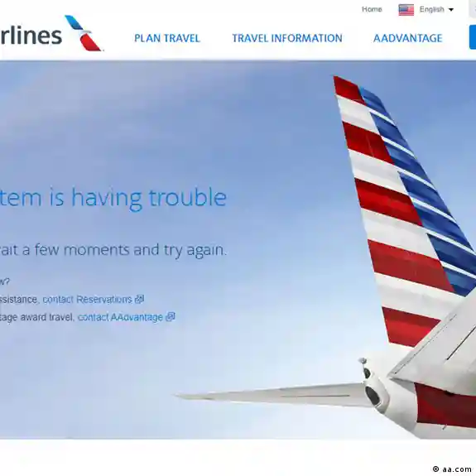The height and width of the screenshot is (476, 476).
Task: Click the gray box at top-right corner
Action: click(473, 9)
